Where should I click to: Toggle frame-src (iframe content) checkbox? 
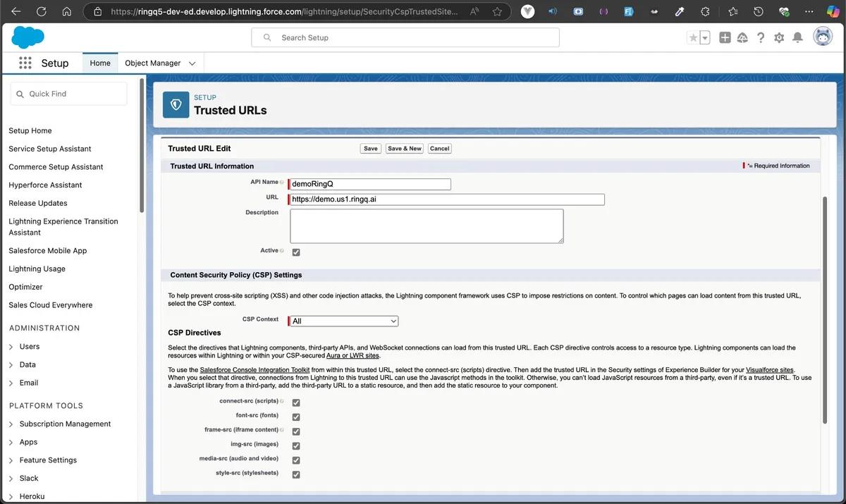pyautogui.click(x=296, y=431)
